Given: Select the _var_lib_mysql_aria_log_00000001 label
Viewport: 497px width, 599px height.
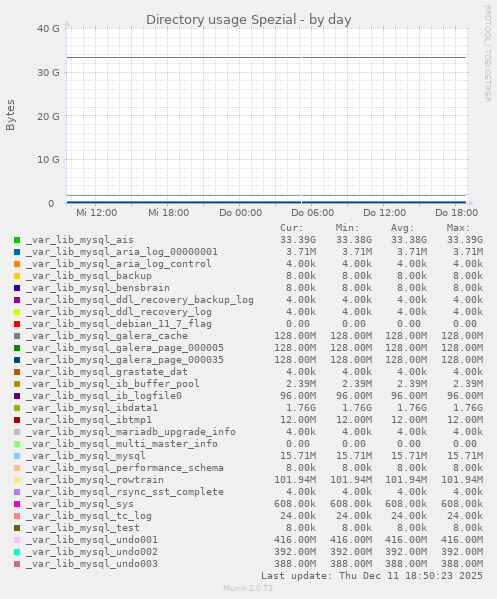Looking at the screenshot, I should pos(122,252).
